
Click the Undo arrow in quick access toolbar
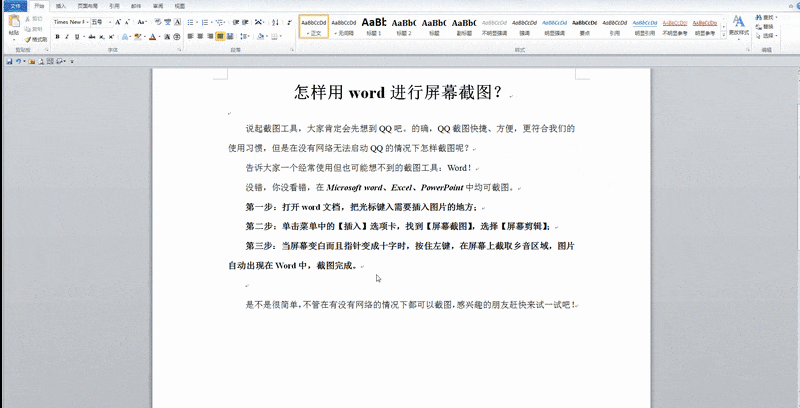click(18, 61)
